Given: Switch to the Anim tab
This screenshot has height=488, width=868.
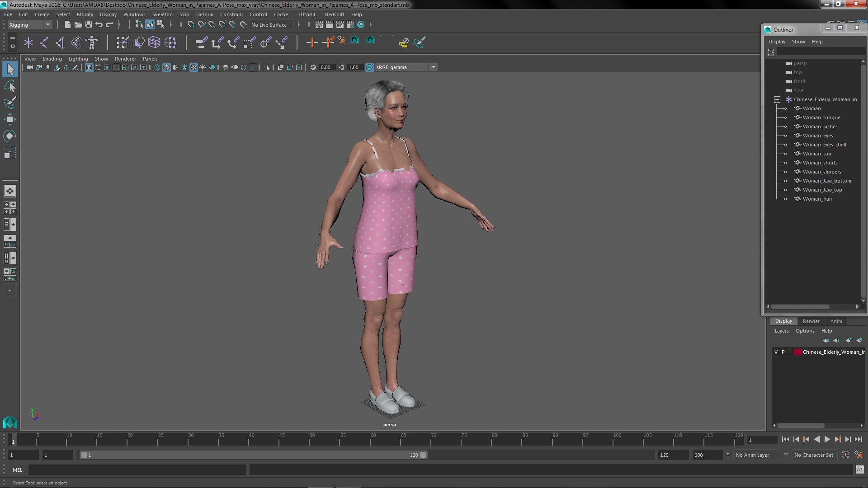Looking at the screenshot, I should [x=836, y=320].
